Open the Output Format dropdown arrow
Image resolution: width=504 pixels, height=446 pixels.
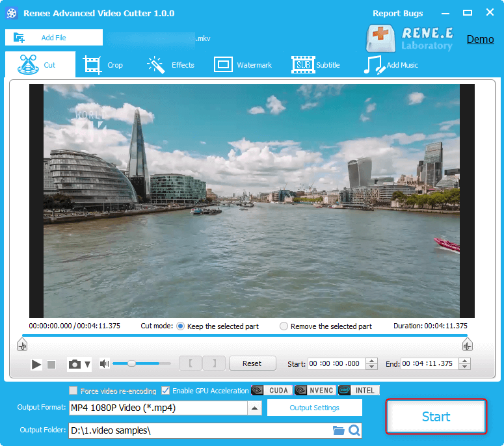tap(254, 408)
